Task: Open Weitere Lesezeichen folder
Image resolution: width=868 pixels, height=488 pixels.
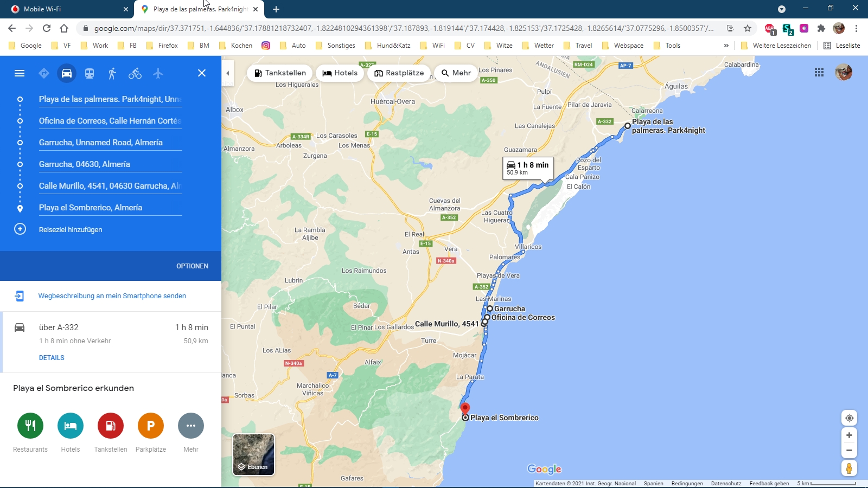Action: click(x=776, y=46)
